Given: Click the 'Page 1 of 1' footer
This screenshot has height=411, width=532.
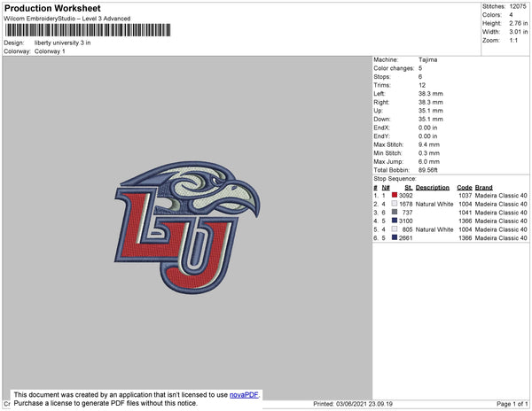Looking at the screenshot, I should pyautogui.click(x=512, y=404).
